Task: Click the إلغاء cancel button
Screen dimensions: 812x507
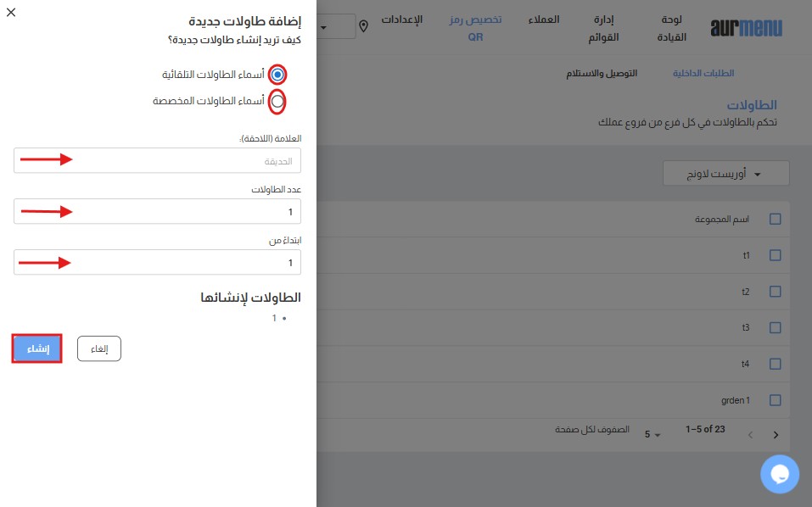Action: (x=99, y=349)
